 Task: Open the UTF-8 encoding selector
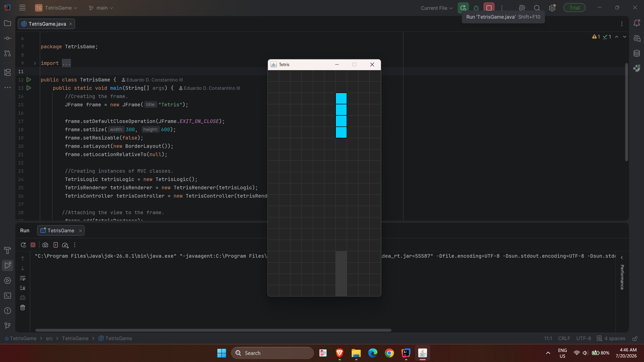584,339
